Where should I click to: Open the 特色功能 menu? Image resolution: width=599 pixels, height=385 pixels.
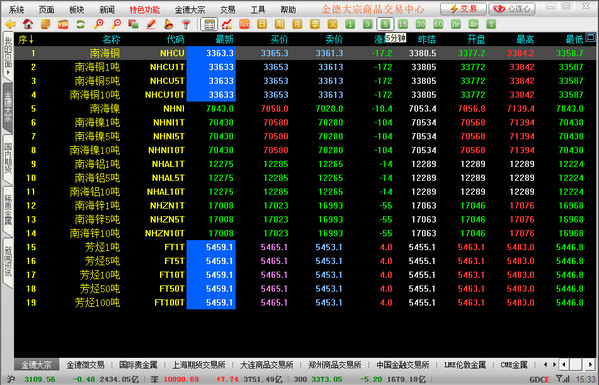click(x=144, y=10)
